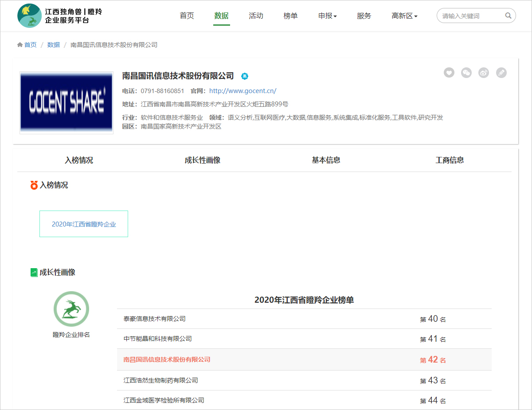Screen dimensions: 532x410
Task: Click the 第 42 名 rank value
Action: click(x=433, y=360)
